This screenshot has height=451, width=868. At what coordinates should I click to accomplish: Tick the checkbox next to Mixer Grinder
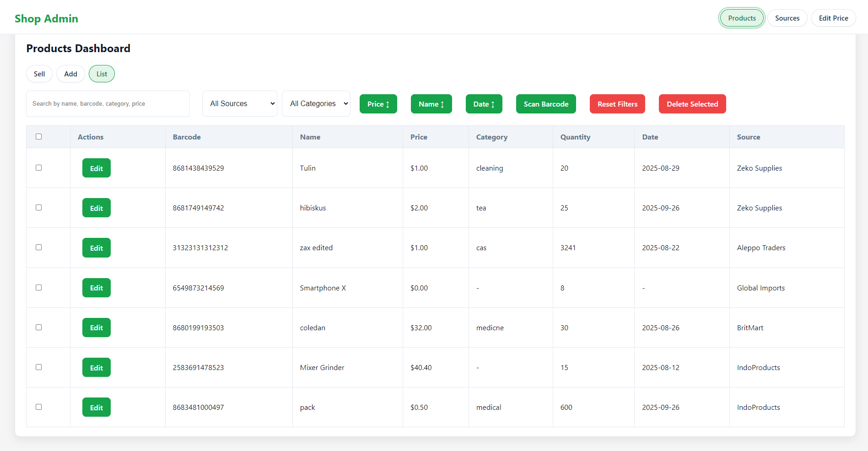pos(38,367)
